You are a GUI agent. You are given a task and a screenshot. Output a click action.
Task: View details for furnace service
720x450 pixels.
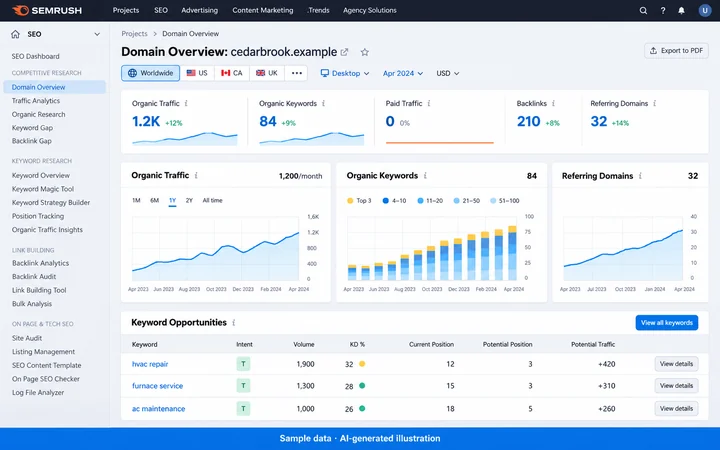coord(676,386)
